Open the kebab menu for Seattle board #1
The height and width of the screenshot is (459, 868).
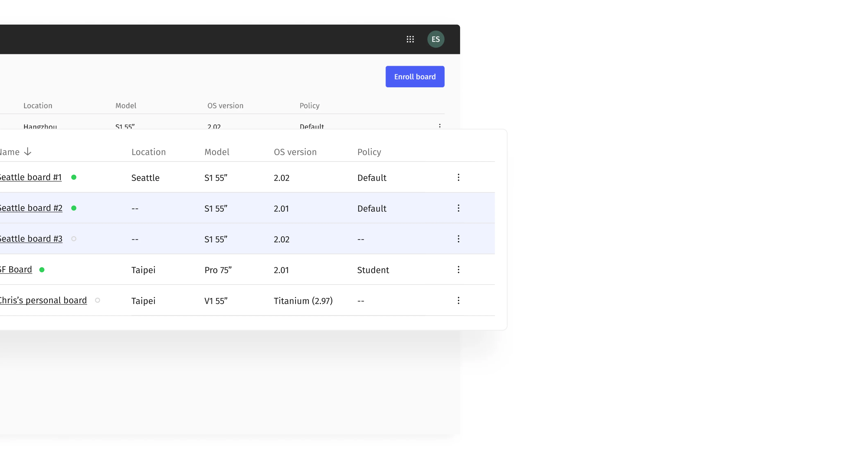pos(459,177)
